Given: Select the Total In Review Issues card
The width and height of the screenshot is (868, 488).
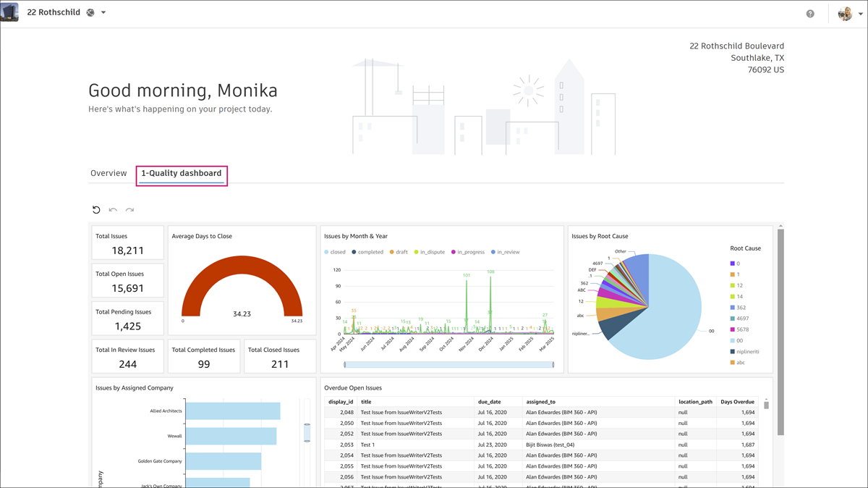Looking at the screenshot, I should click(x=127, y=357).
